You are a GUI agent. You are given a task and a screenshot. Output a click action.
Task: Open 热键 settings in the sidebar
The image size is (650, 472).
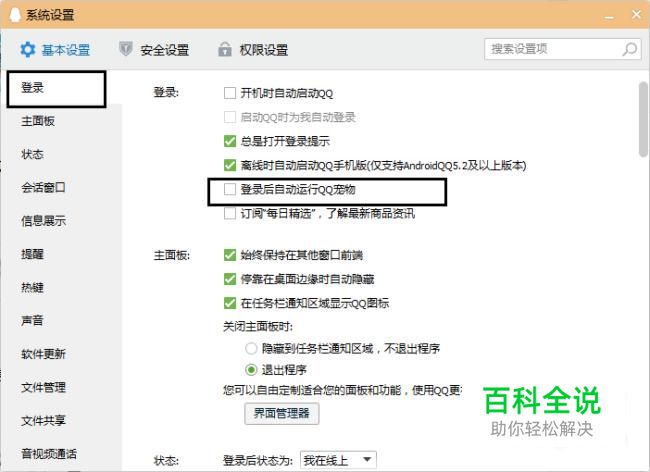[x=32, y=287]
